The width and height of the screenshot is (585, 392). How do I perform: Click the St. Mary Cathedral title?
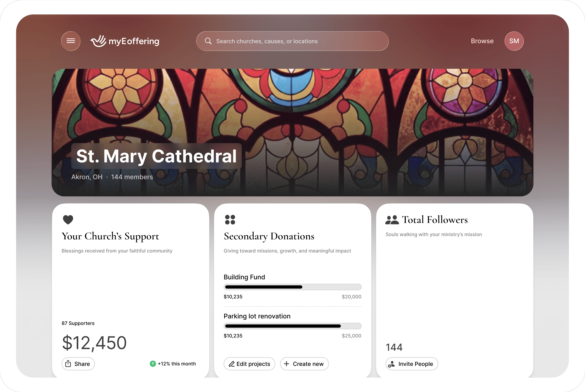click(x=156, y=156)
